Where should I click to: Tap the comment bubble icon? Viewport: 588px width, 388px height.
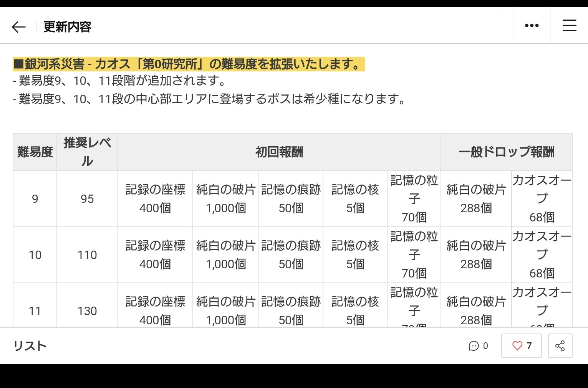(474, 346)
